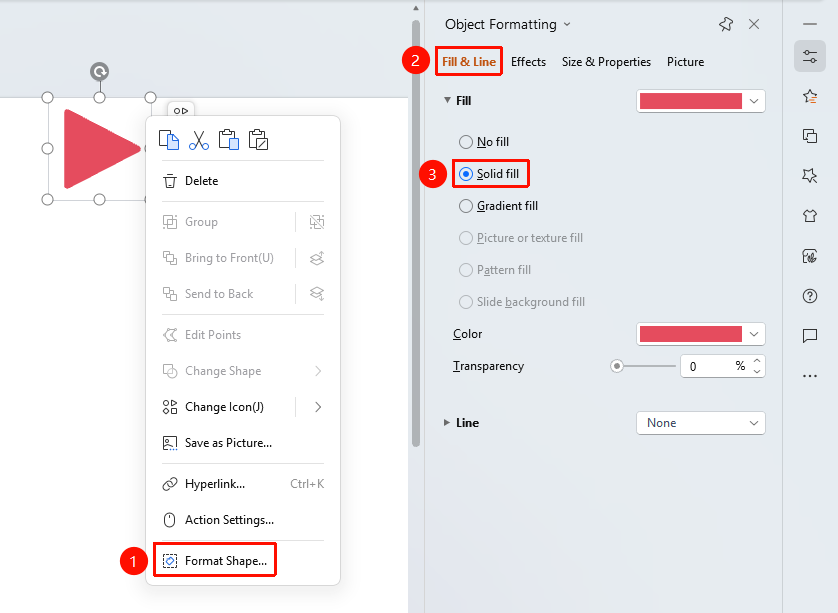Click the Transparency slider handle
Image resolution: width=838 pixels, height=613 pixels.
pyautogui.click(x=617, y=366)
